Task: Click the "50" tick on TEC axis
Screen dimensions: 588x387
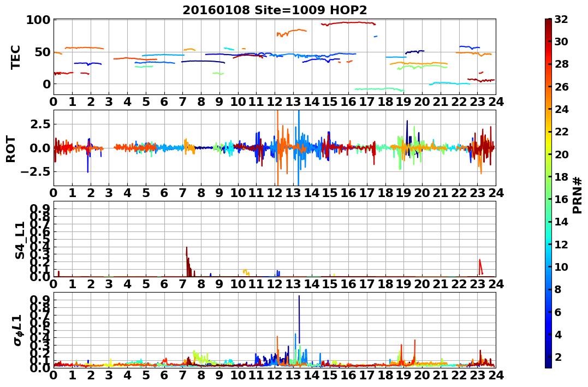Action: click(x=43, y=52)
